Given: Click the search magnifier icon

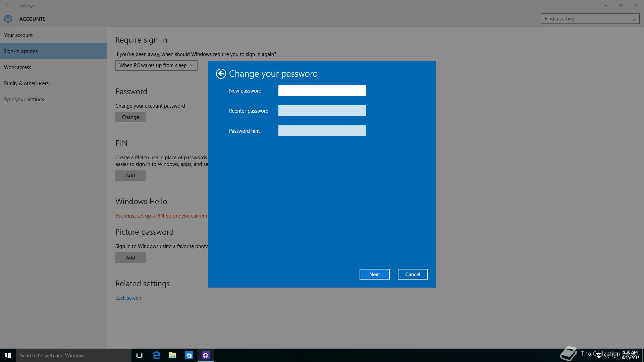Looking at the screenshot, I should 635,19.
